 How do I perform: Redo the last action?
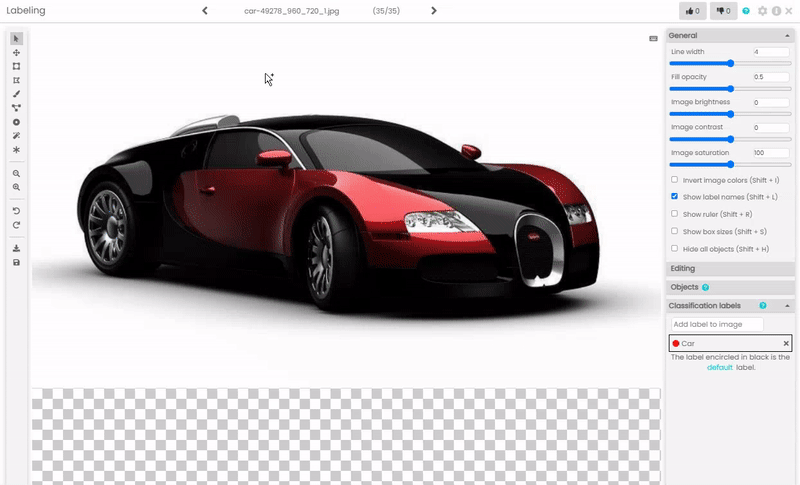16,225
